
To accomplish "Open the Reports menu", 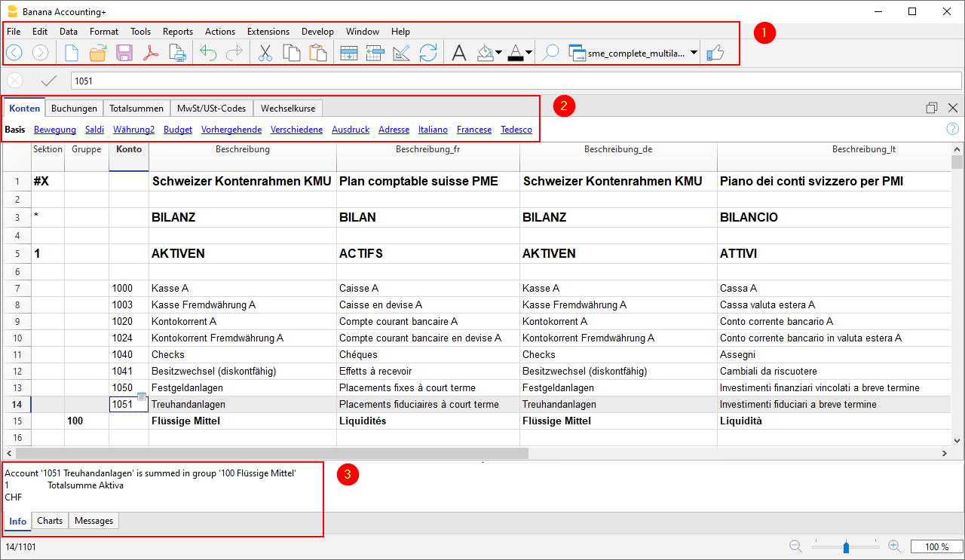I will pos(178,32).
